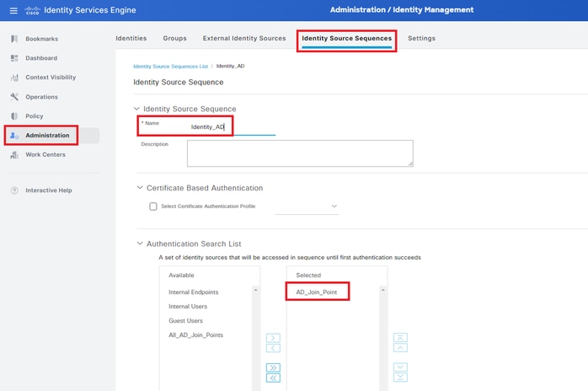This screenshot has width=588, height=391.
Task: Select All_AD_Join_Points in Available list
Action: 195,335
